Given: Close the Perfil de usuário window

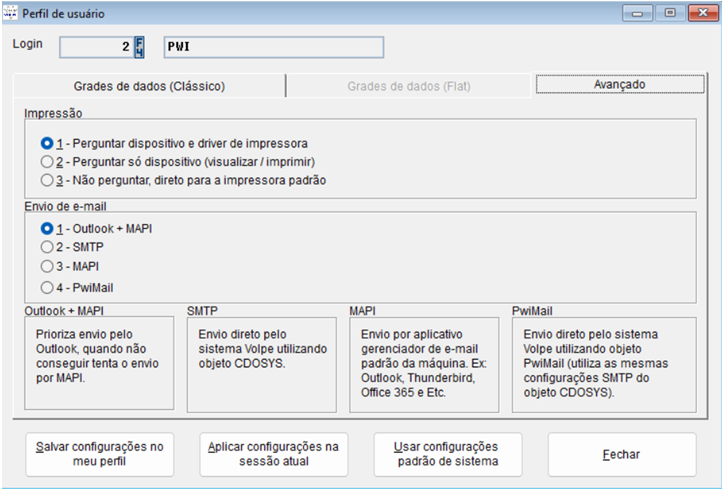Looking at the screenshot, I should [703, 13].
